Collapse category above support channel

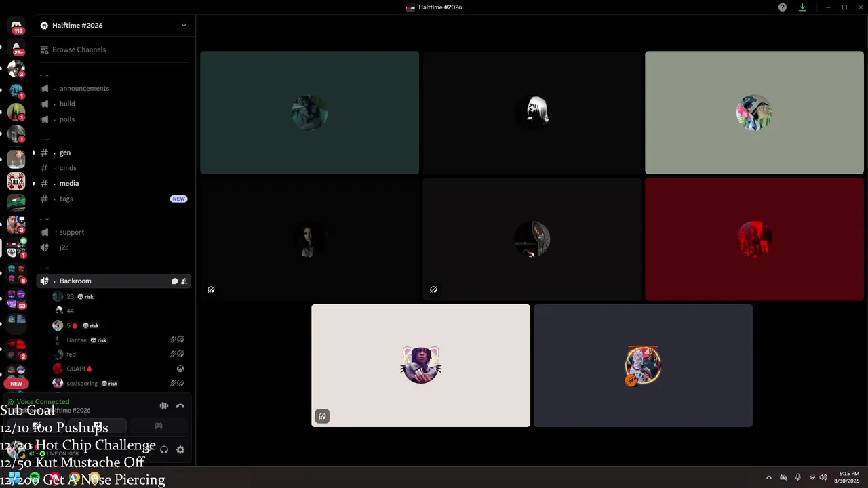45,218
